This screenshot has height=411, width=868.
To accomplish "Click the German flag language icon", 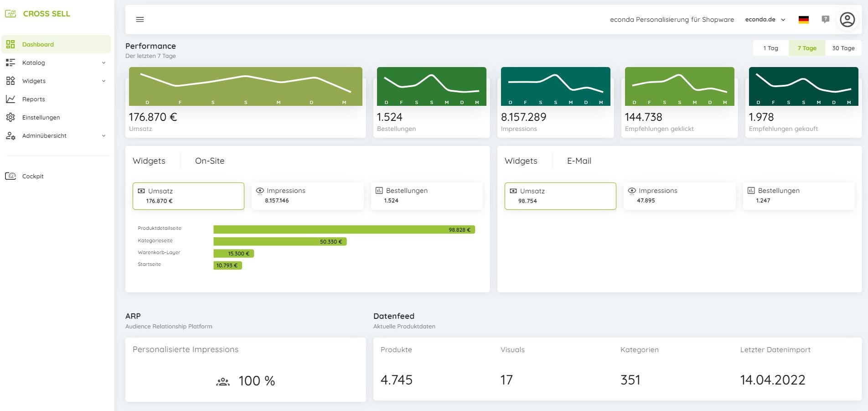I will pyautogui.click(x=804, y=20).
